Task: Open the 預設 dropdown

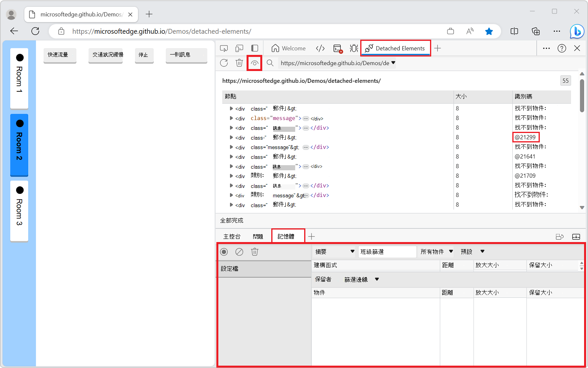Action: click(473, 251)
